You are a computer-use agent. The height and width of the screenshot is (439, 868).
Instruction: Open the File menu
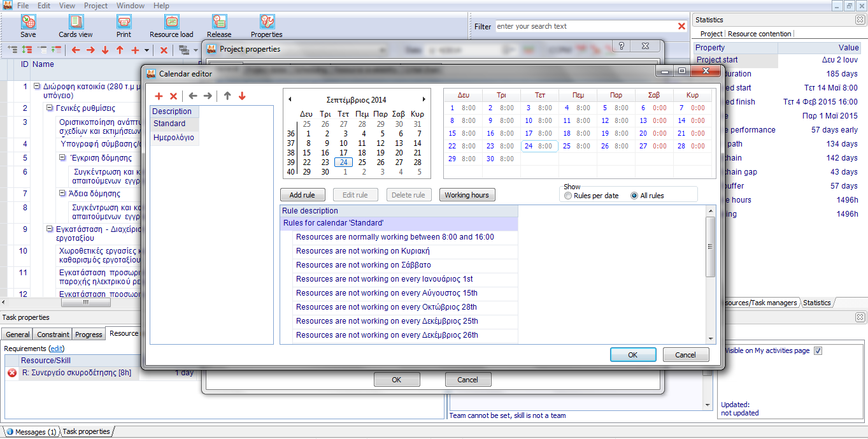tap(23, 6)
